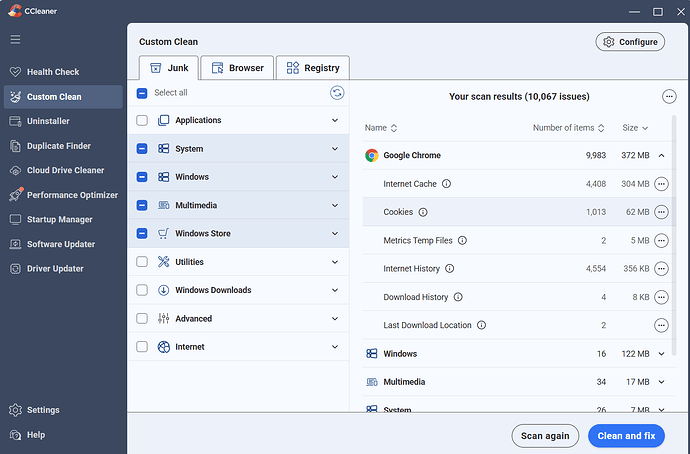This screenshot has height=454, width=690.
Task: Show info for Internet Cache
Action: [x=446, y=184]
